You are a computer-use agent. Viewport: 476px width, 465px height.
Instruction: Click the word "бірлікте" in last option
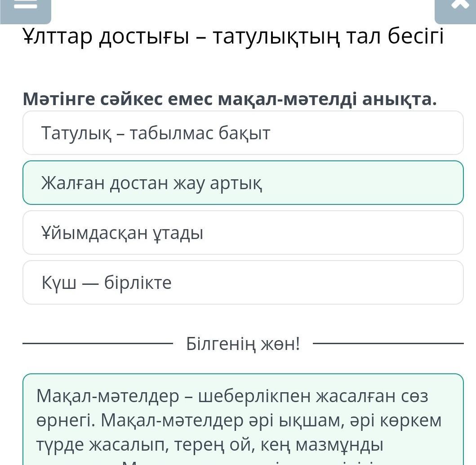point(138,283)
